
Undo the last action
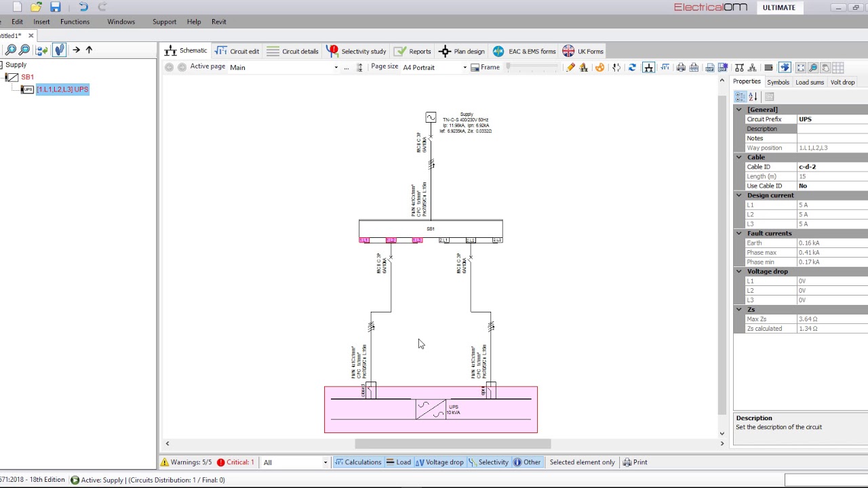tap(83, 7)
